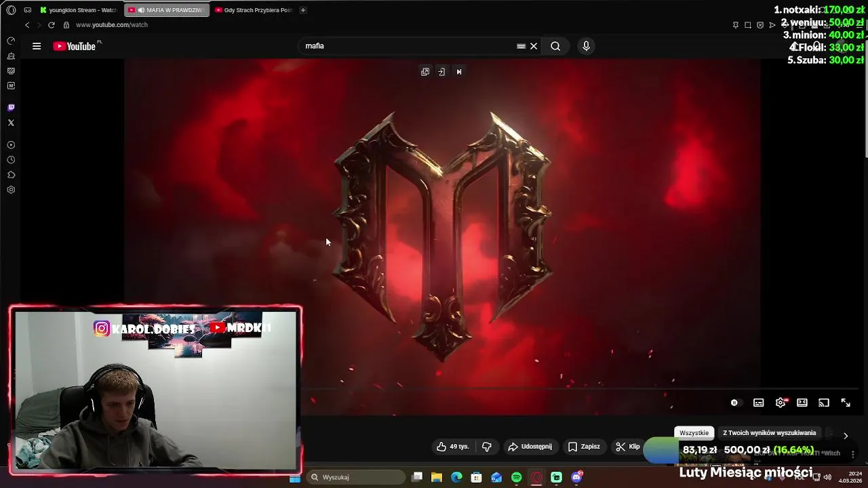Open the system clock showing 20:24
The image size is (868, 488).
point(851,477)
